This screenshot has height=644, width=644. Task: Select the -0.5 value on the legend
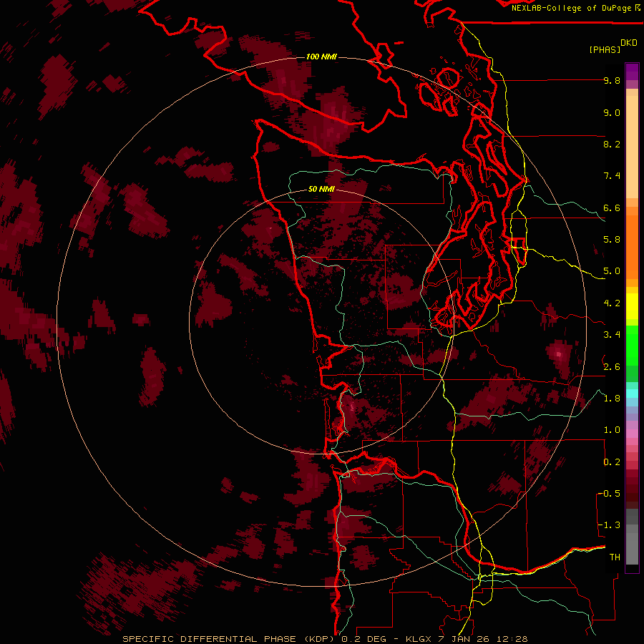coord(609,494)
